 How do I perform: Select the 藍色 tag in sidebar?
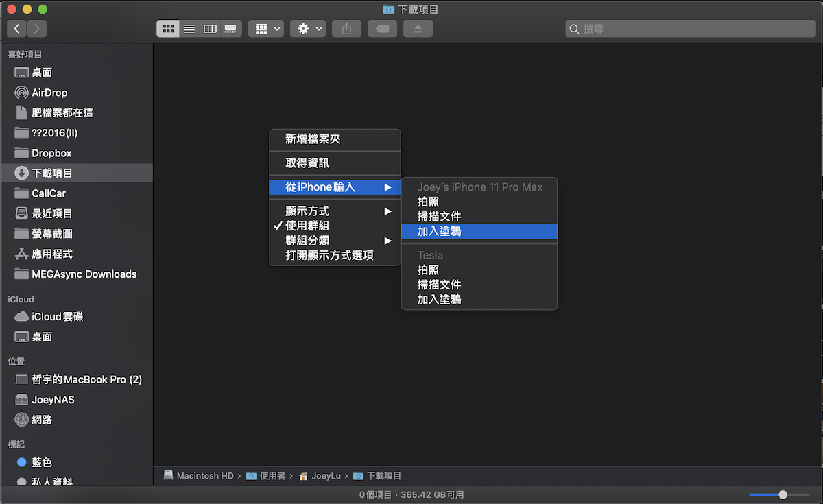[76, 463]
